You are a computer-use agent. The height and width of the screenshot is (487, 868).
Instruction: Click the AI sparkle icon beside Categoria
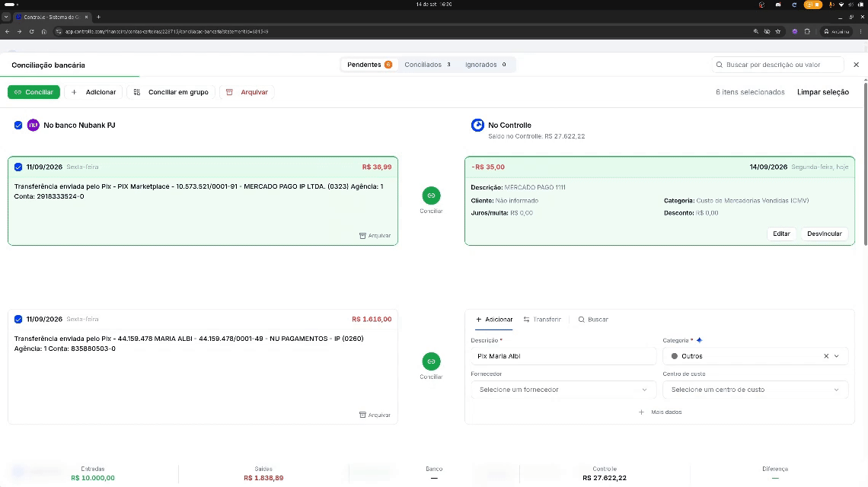(699, 340)
